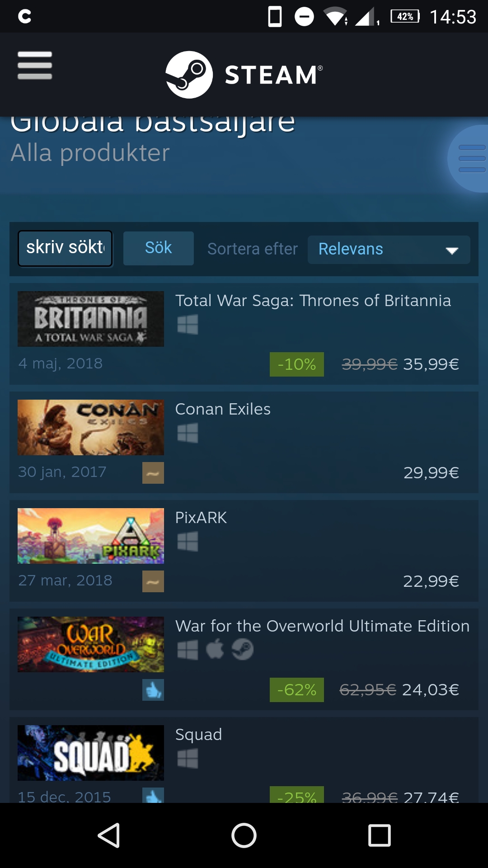Tap the Mac platform icon on War for the Overworld
The height and width of the screenshot is (868, 488).
pos(215,650)
